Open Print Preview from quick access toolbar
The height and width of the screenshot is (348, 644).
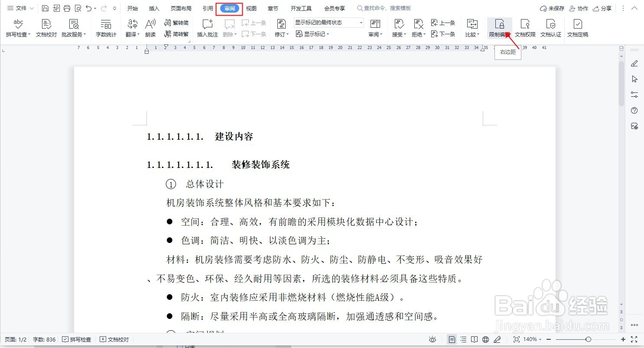point(78,8)
